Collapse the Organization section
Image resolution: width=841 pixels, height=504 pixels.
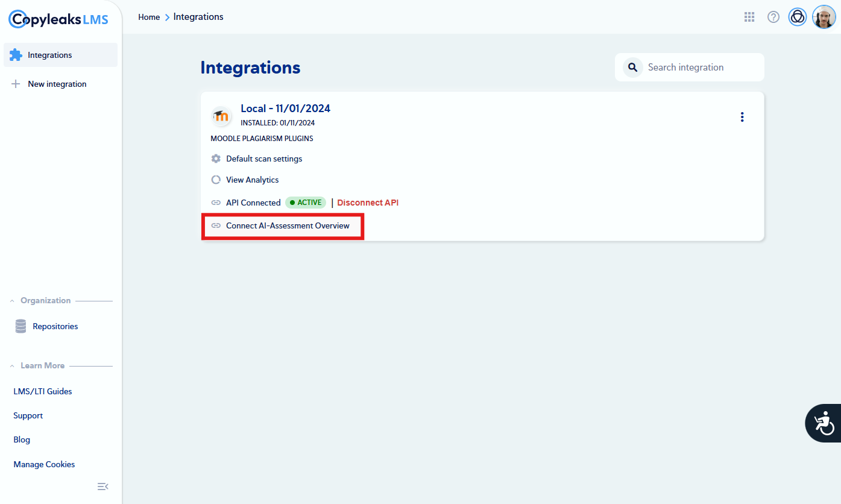(x=12, y=300)
